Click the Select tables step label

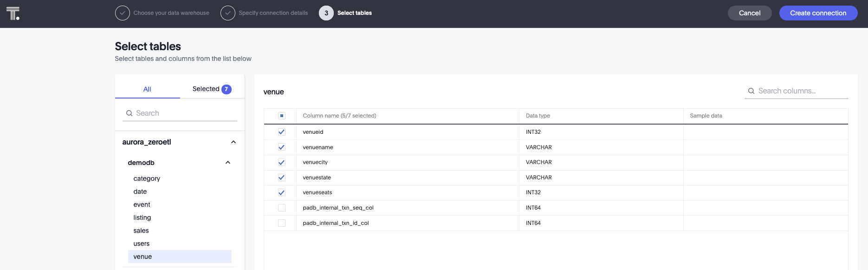(355, 13)
